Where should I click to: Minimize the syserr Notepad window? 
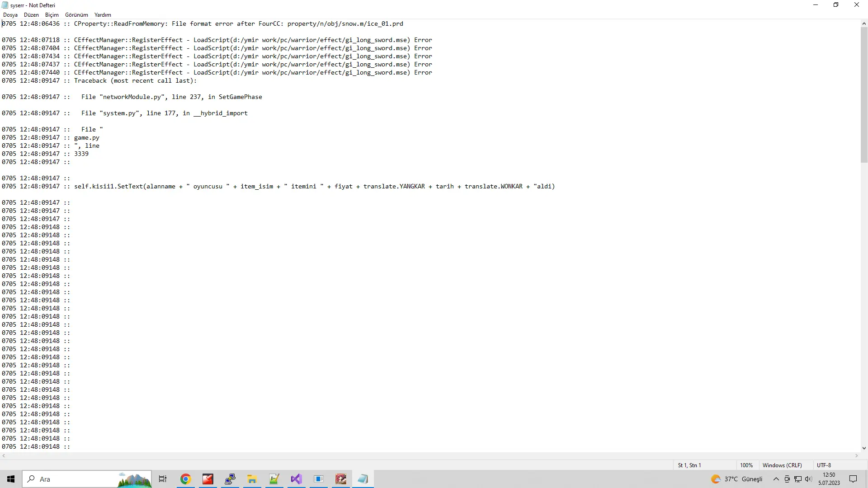pos(816,5)
